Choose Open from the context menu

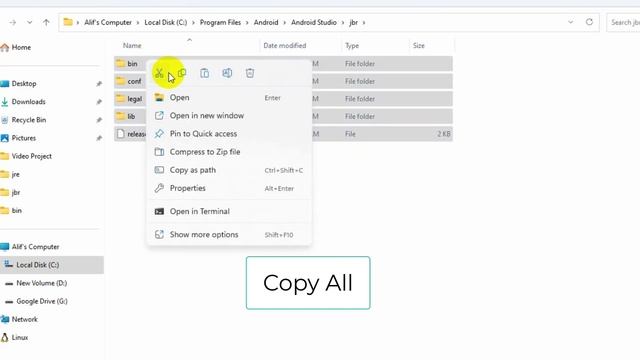pyautogui.click(x=229, y=98)
